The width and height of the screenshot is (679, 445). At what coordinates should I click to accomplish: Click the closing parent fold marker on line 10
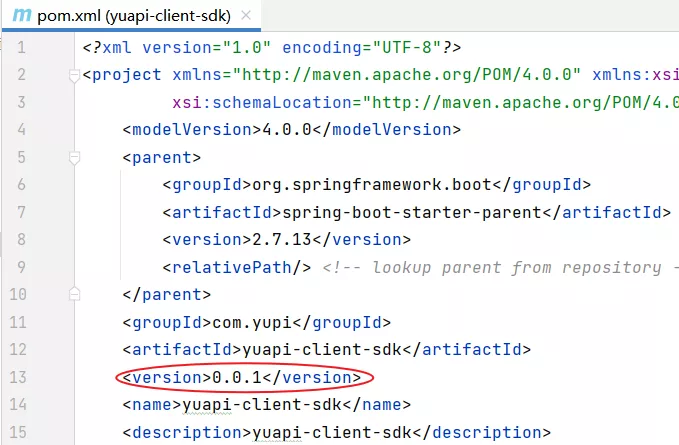click(x=74, y=294)
